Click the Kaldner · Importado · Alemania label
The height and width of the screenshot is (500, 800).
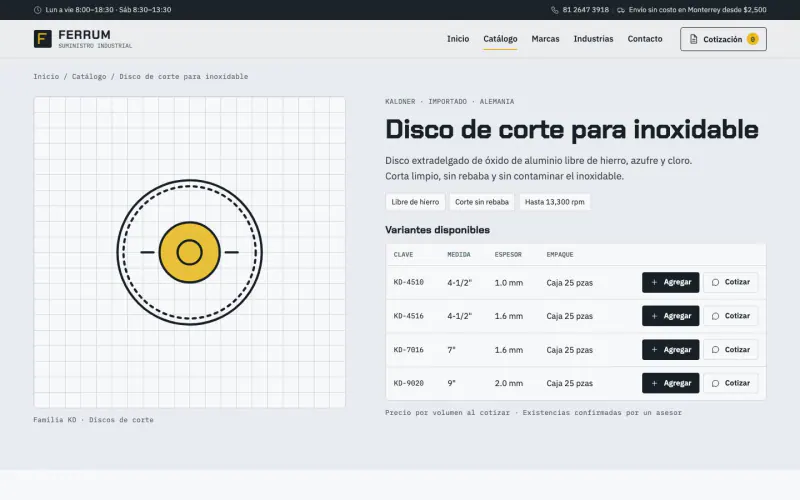pos(449,102)
